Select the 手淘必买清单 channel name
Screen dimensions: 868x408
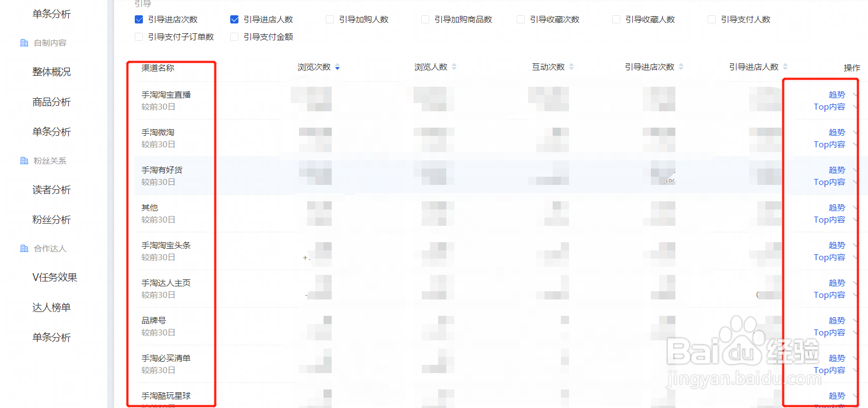166,358
